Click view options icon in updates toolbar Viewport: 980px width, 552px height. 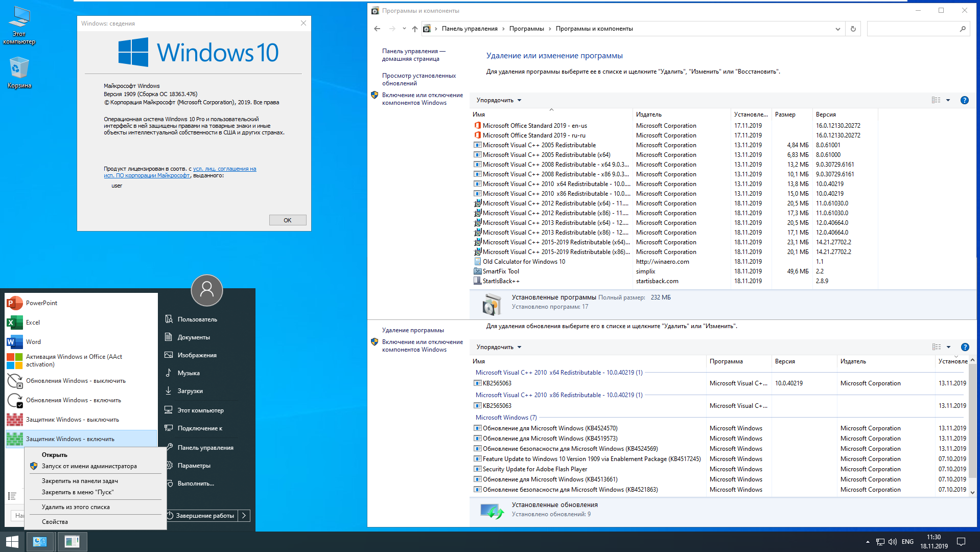tap(936, 347)
